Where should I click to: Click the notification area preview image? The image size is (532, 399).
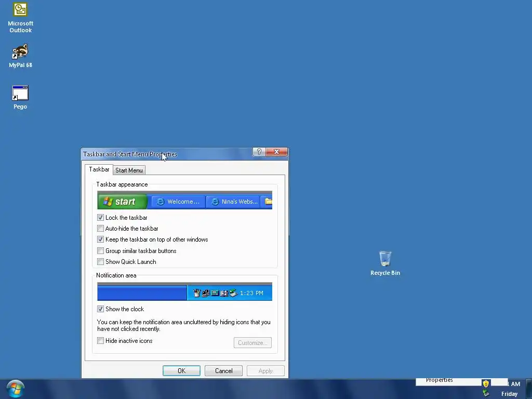pos(184,291)
